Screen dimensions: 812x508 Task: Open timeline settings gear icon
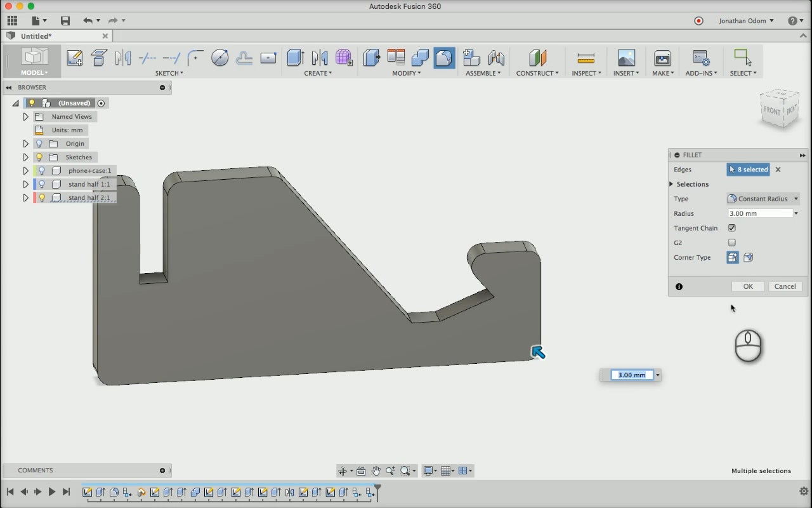pyautogui.click(x=803, y=491)
